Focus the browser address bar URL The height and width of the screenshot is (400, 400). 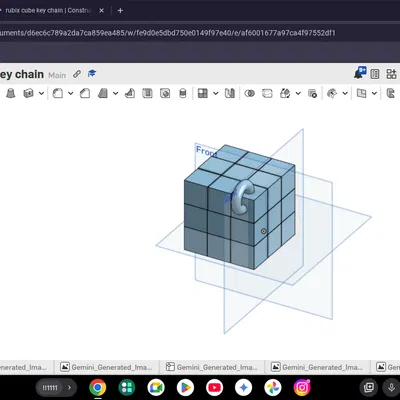(168, 33)
